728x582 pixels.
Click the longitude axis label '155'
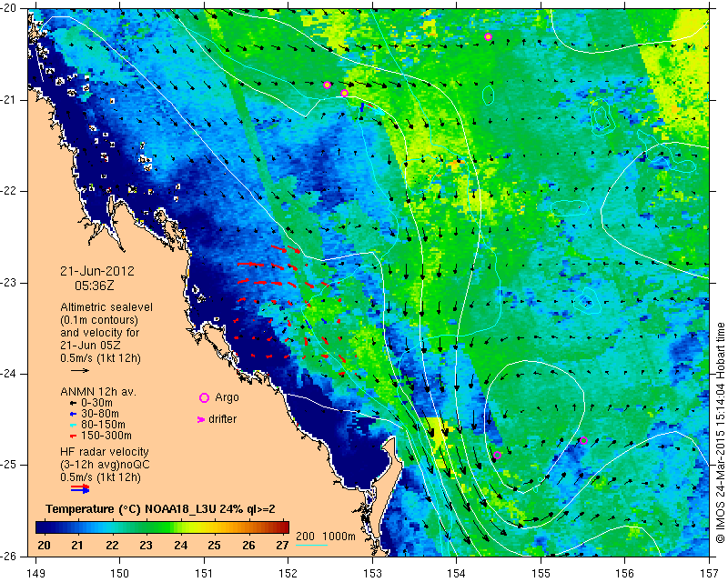click(541, 574)
